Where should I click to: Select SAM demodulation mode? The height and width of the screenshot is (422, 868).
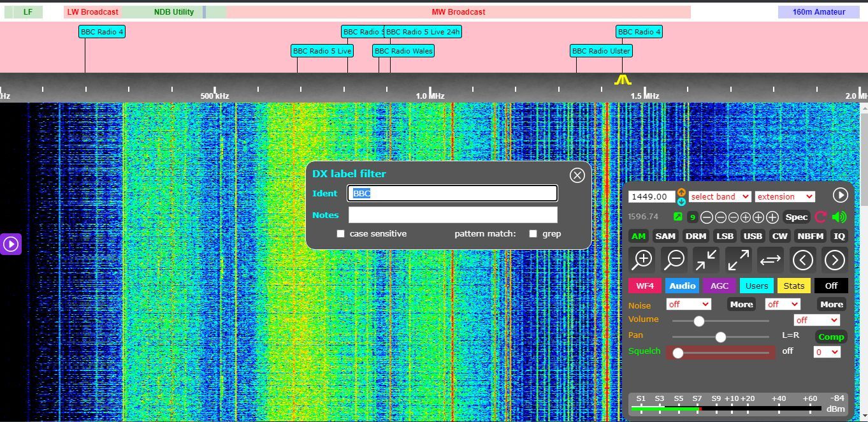[x=665, y=236]
